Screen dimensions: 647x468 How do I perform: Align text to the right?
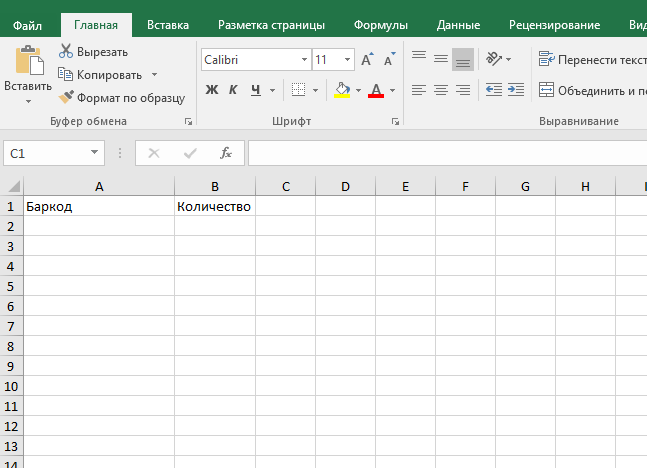click(x=463, y=90)
